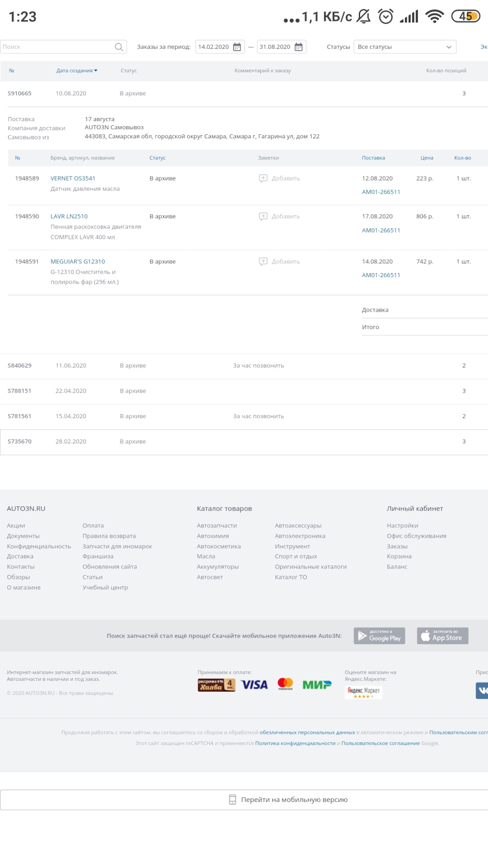Click the МИР payment logo

pos(317,685)
